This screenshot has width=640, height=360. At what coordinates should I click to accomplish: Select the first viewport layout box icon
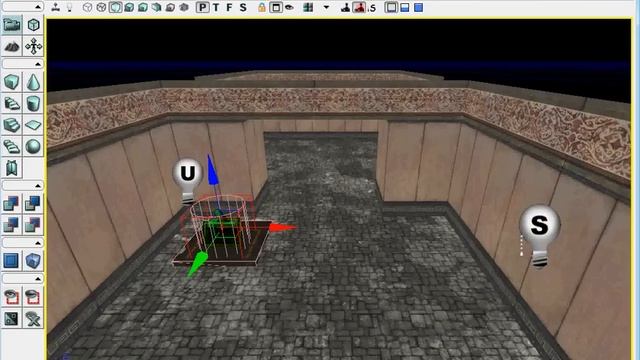tap(391, 7)
